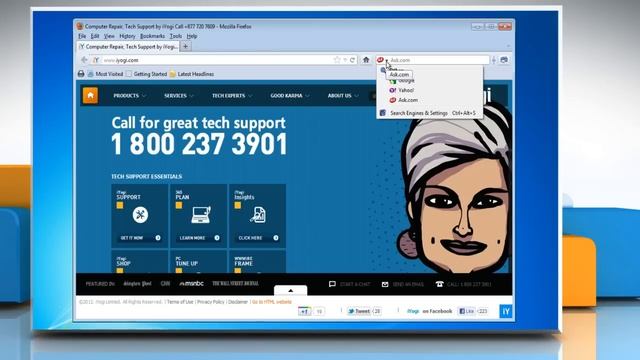Viewport: 640px width, 360px height.
Task: Click the CNN logo in featured bar
Action: [165, 284]
